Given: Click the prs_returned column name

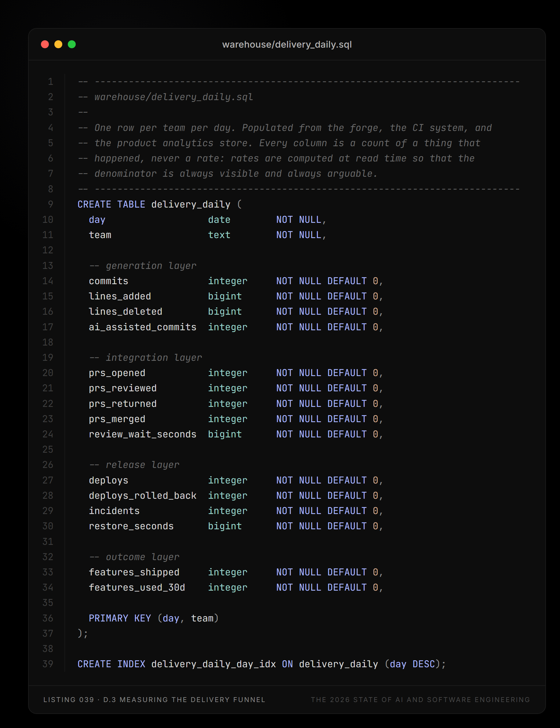Looking at the screenshot, I should point(123,404).
